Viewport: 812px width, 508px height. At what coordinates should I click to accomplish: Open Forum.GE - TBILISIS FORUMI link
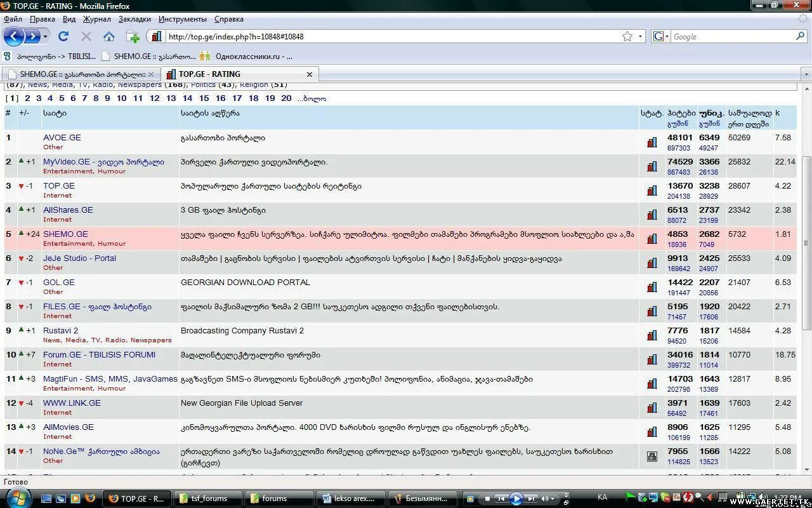[99, 355]
